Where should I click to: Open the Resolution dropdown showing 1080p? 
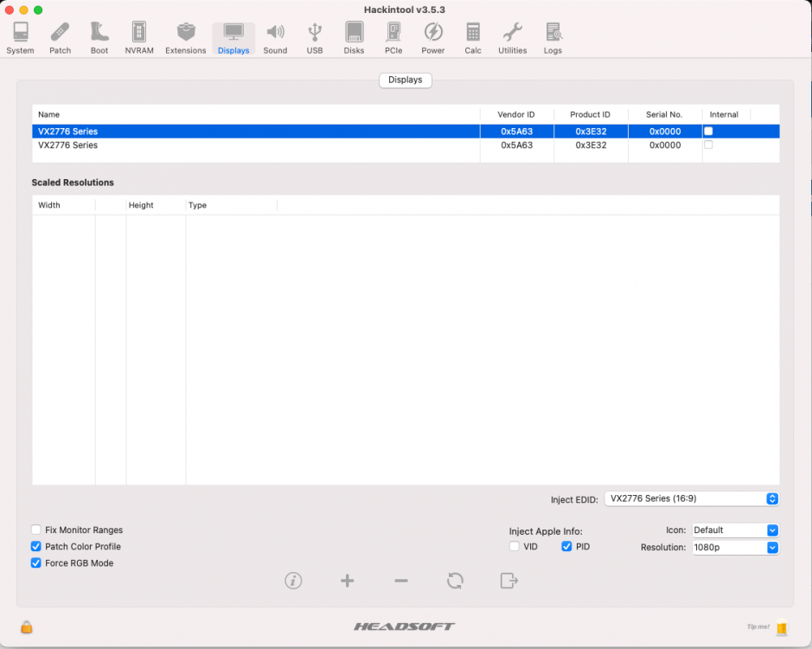[735, 548]
